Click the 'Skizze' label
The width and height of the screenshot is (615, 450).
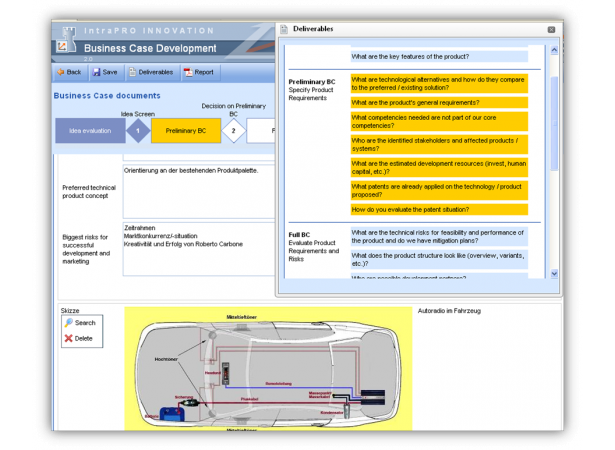click(70, 310)
